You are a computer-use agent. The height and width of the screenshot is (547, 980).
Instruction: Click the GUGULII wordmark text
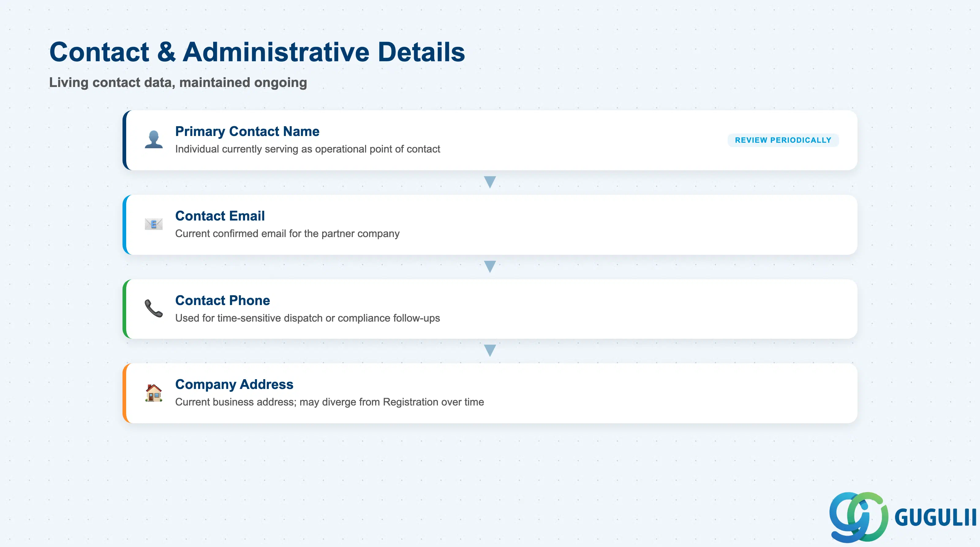[936, 517]
